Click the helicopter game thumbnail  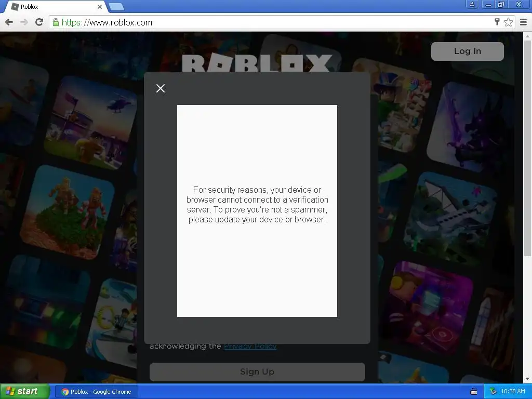tap(91, 123)
